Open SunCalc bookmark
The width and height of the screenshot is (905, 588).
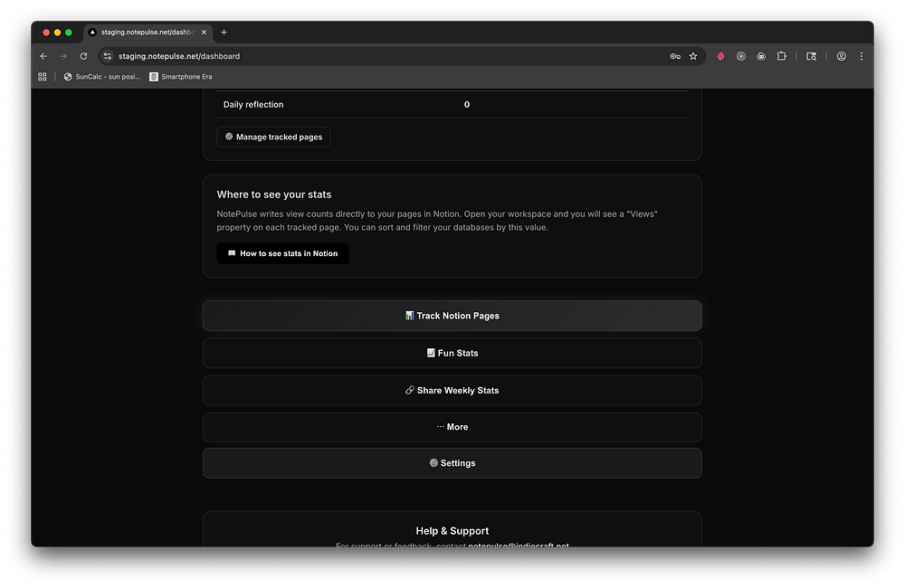(102, 77)
